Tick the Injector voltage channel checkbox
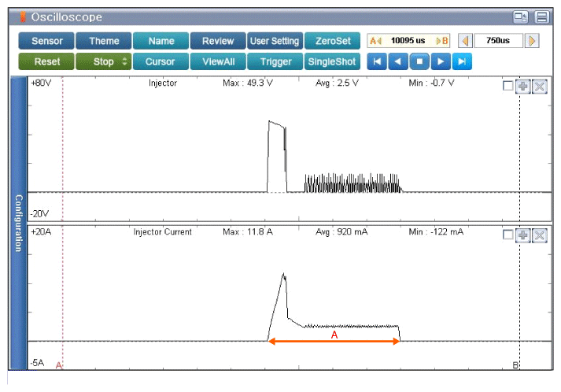The width and height of the screenshot is (561, 392). [x=508, y=87]
